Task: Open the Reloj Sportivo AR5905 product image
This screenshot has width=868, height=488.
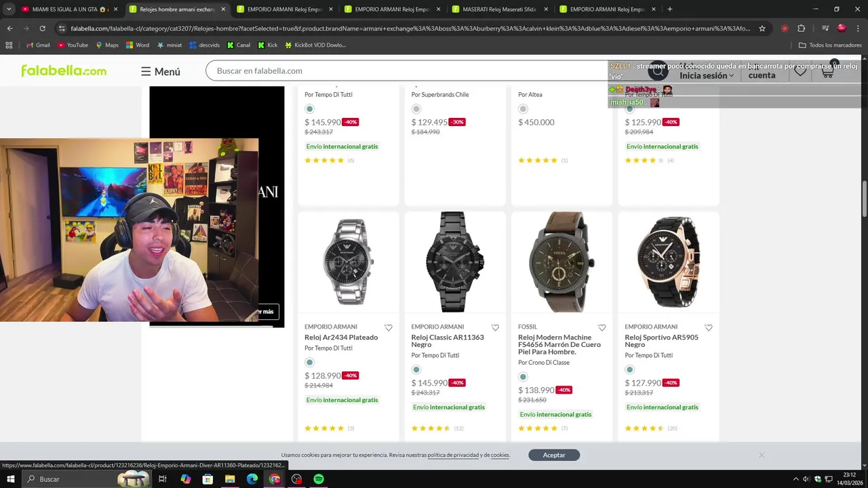Action: (x=669, y=262)
